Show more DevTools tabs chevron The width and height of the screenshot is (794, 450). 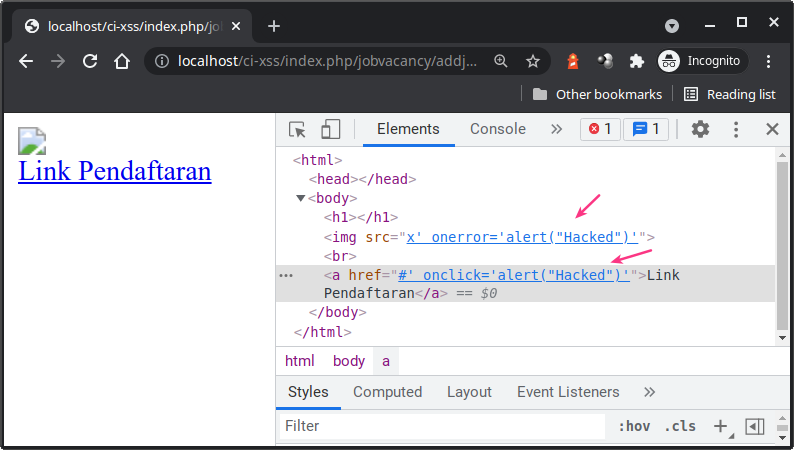[556, 129]
